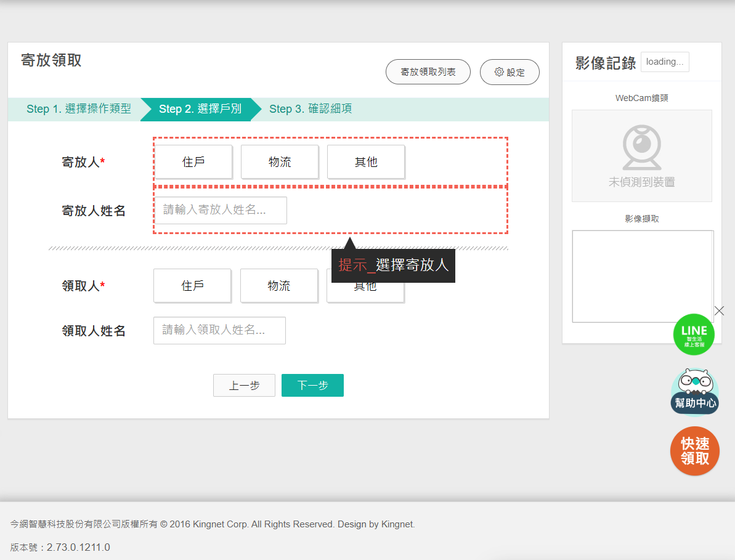
Task: Select 住戶 as the 寄放人 type
Action: (193, 162)
